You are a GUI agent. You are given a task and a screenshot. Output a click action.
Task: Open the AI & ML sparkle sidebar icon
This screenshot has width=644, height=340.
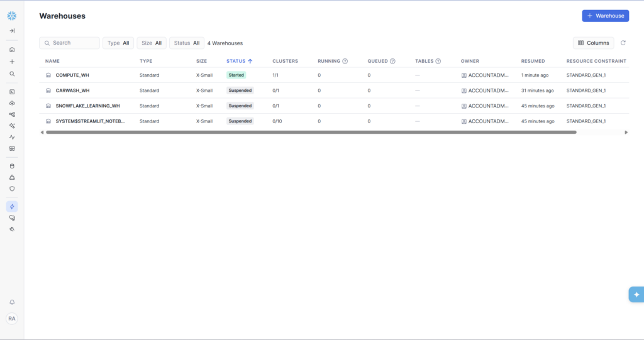[12, 126]
